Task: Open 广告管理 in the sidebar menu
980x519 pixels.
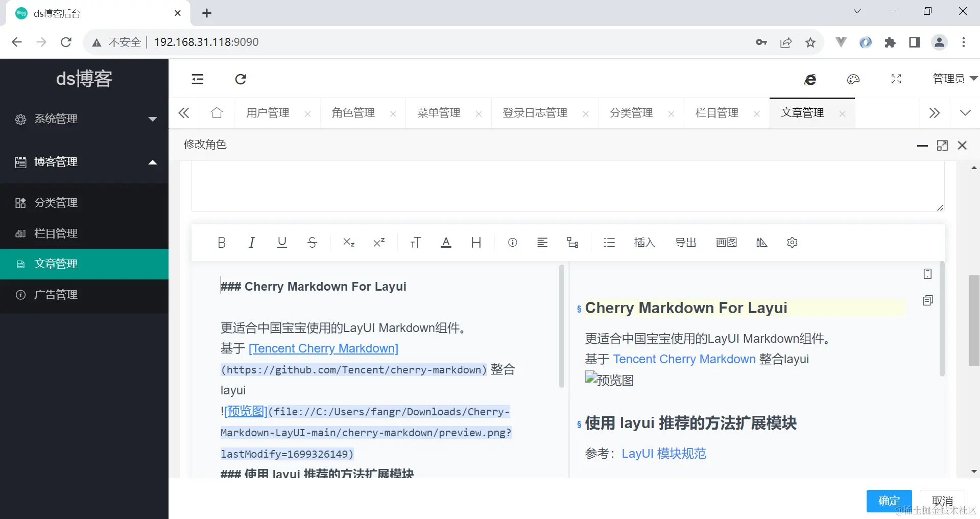Action: pyautogui.click(x=84, y=295)
